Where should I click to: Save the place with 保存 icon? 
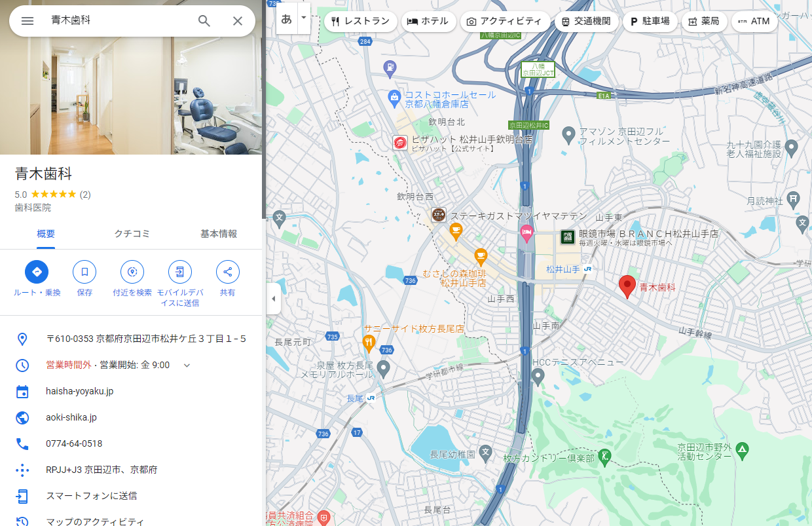[x=84, y=271]
